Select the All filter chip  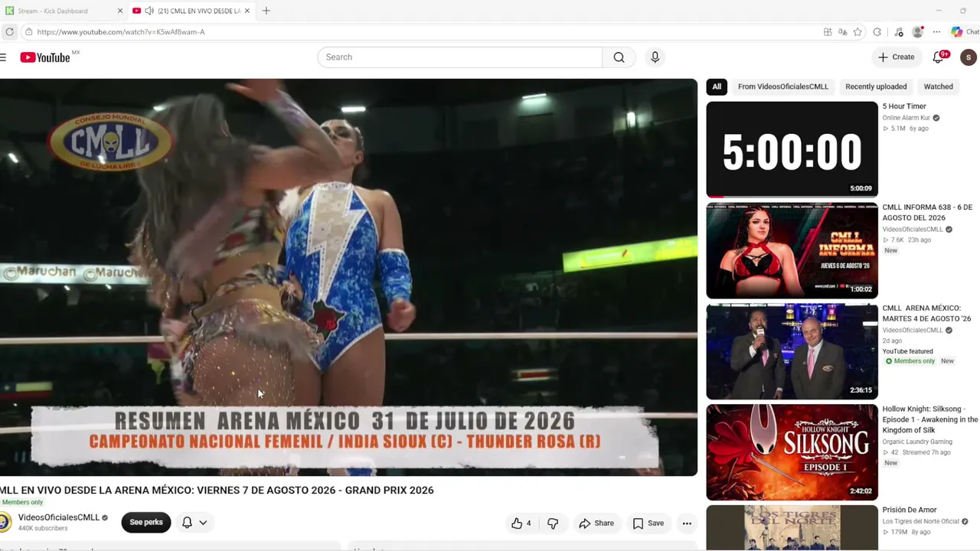(717, 86)
